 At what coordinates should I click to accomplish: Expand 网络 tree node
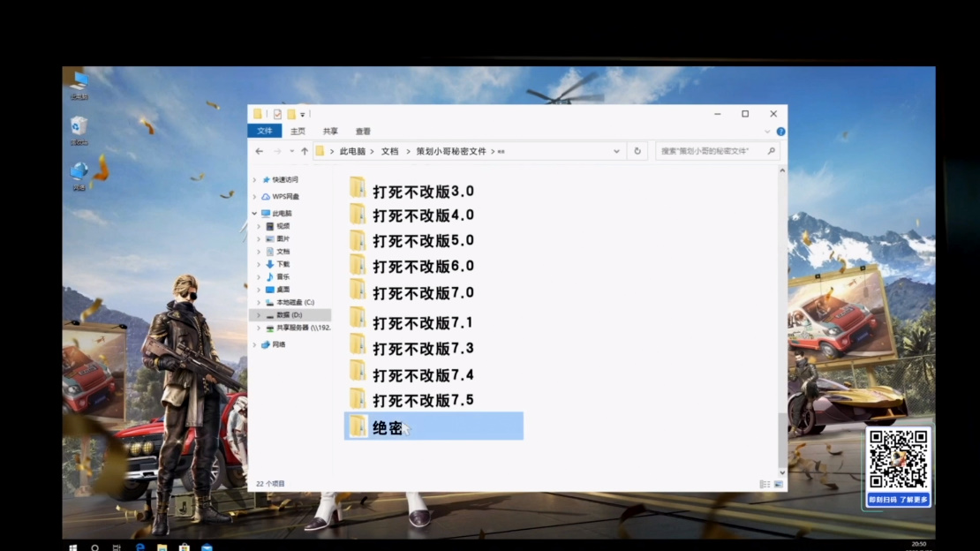[x=254, y=344]
